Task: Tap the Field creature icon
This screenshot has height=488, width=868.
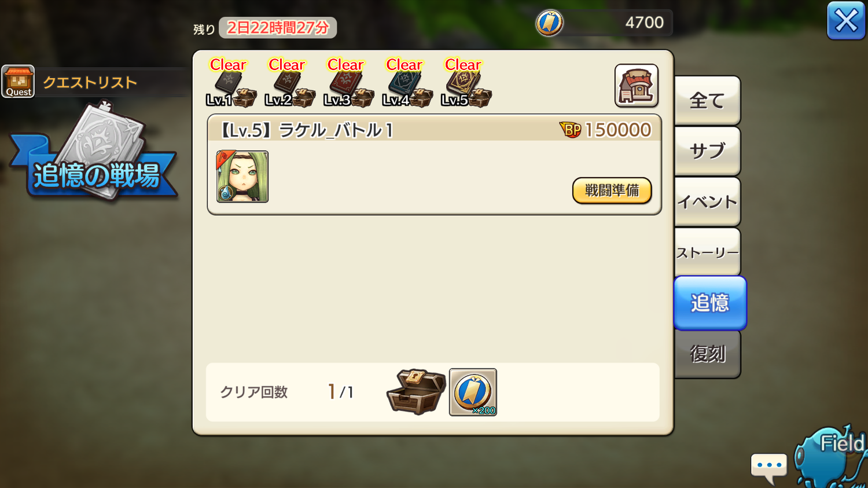Action: click(x=832, y=456)
